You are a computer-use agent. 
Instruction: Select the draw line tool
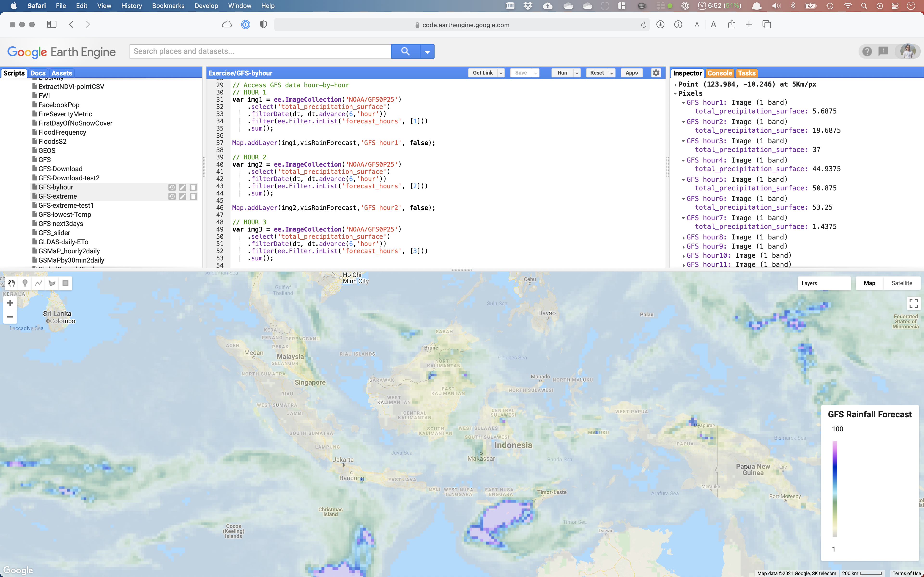pos(38,283)
